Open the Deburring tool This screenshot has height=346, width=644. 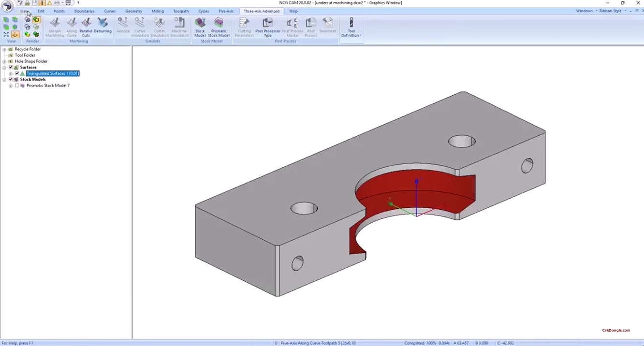point(102,27)
